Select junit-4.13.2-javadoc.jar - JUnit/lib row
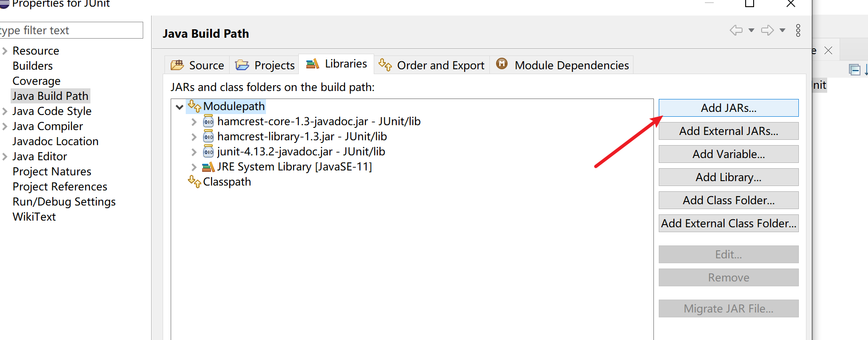Image resolution: width=868 pixels, height=340 pixels. click(x=301, y=151)
